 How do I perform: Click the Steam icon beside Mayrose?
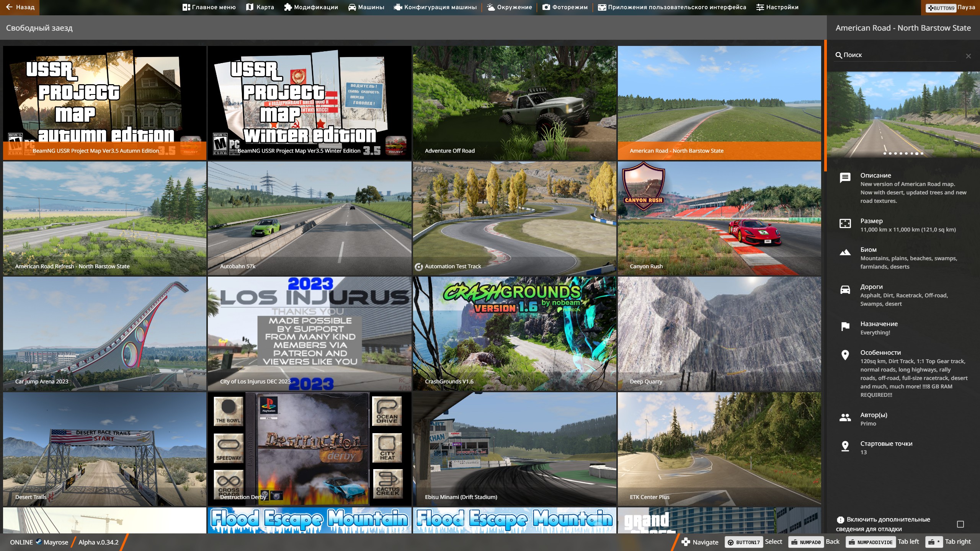tap(39, 541)
